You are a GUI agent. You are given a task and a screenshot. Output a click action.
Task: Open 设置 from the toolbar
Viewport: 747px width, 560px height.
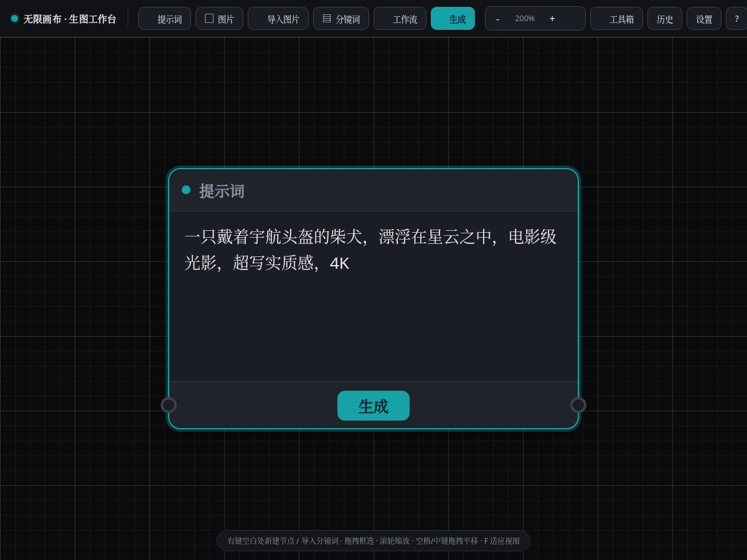[704, 19]
